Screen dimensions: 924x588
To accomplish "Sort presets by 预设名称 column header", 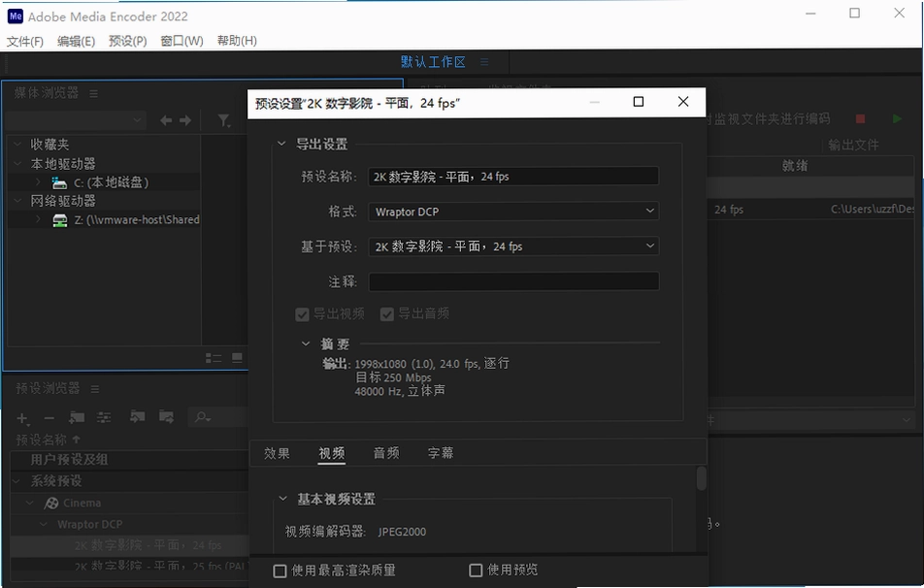I will click(41, 440).
